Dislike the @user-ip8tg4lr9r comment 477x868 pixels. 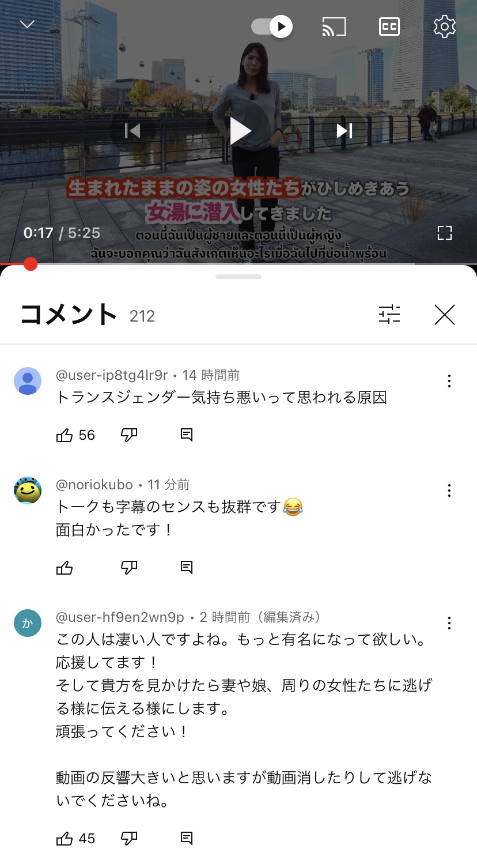(129, 435)
